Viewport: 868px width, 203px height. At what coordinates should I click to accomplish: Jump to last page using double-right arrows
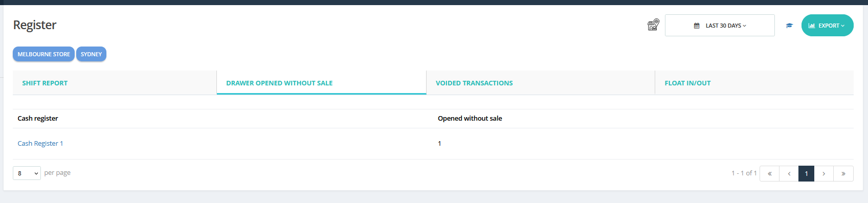coord(843,173)
